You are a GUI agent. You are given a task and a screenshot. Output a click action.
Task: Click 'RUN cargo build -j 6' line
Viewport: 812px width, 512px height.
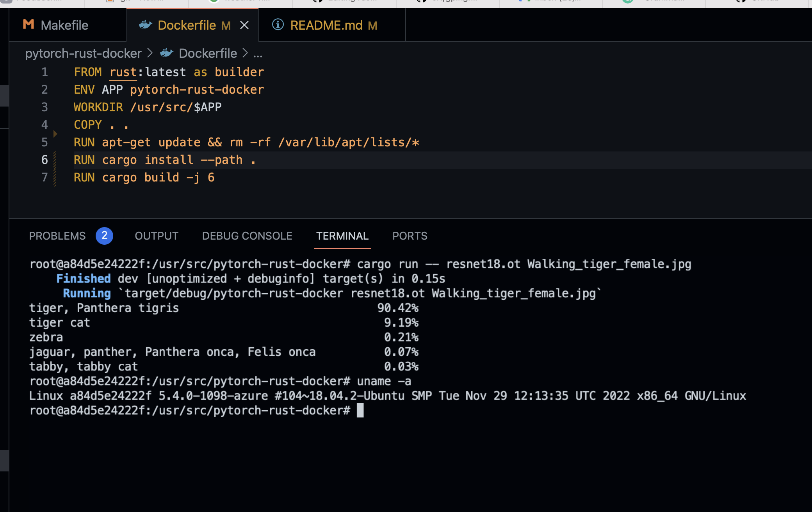click(144, 178)
